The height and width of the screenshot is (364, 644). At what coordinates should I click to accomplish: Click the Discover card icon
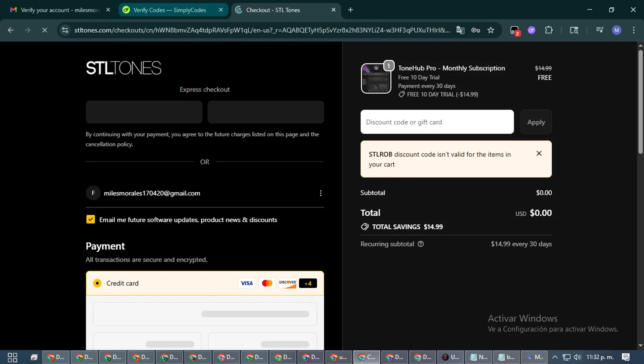288,283
